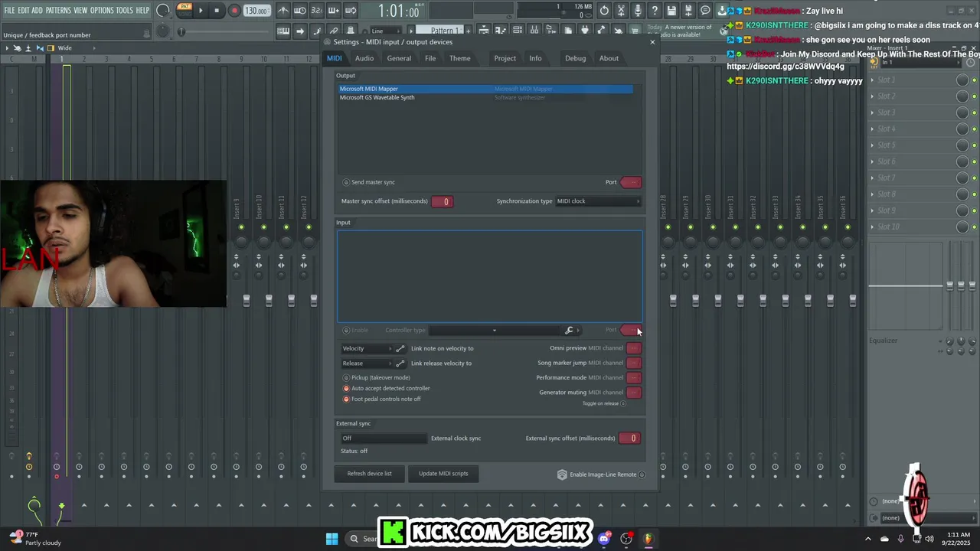Click the 130.000 tempo display

256,11
